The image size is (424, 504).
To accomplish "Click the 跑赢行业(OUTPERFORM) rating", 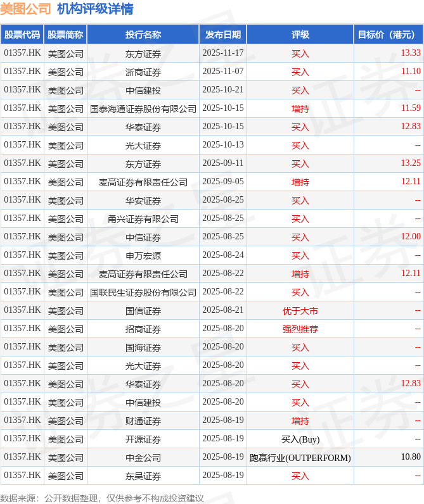I will click(300, 458).
